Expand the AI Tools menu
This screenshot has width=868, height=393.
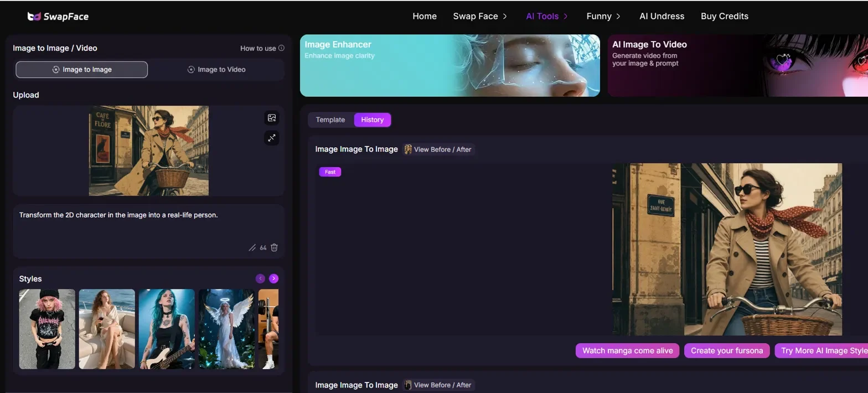pos(547,16)
